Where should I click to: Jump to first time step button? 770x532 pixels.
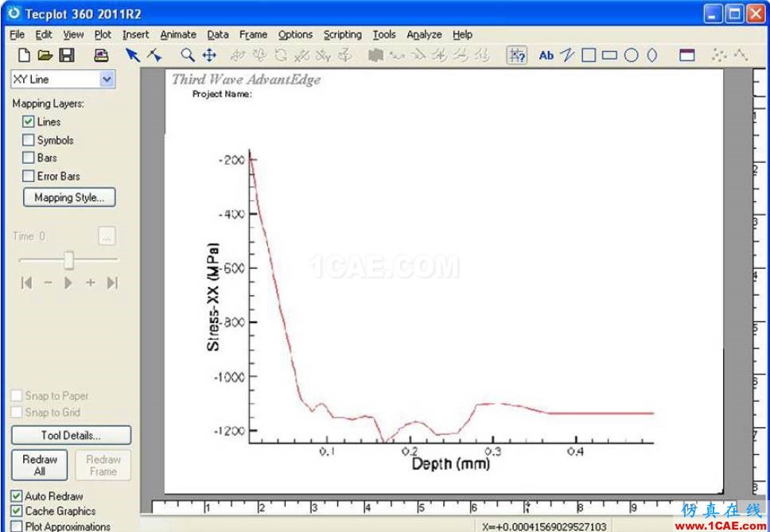pos(26,282)
